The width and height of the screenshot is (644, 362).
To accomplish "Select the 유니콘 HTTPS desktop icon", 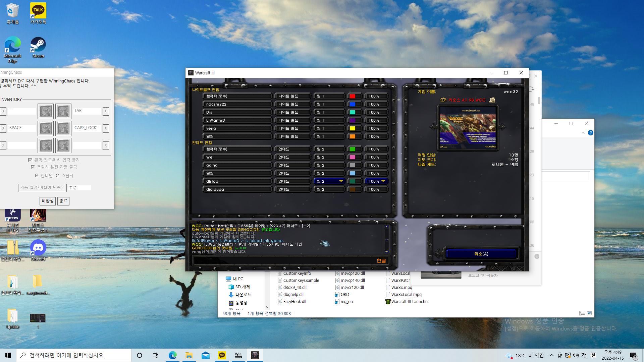I will [x=13, y=221].
